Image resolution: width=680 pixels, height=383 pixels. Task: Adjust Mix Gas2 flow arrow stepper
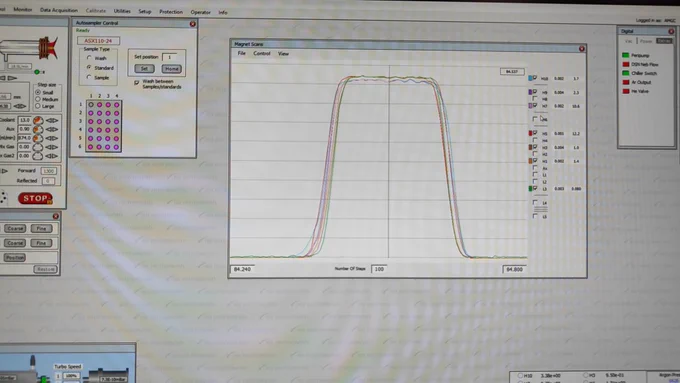[x=52, y=156]
